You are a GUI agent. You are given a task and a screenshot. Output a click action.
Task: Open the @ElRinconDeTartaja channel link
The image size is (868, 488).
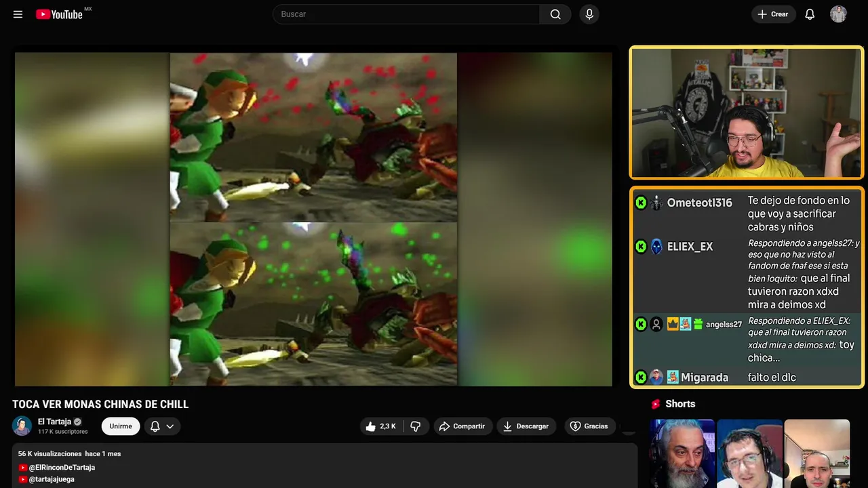[62, 468]
